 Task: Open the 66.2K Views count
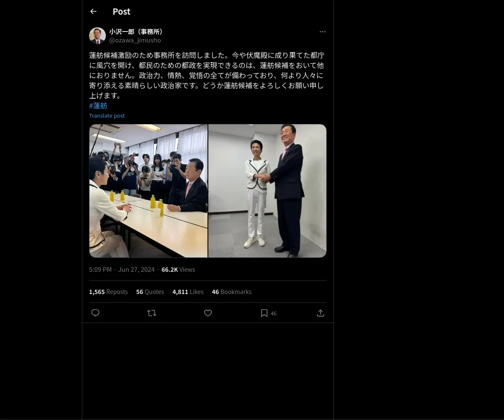[x=178, y=269]
